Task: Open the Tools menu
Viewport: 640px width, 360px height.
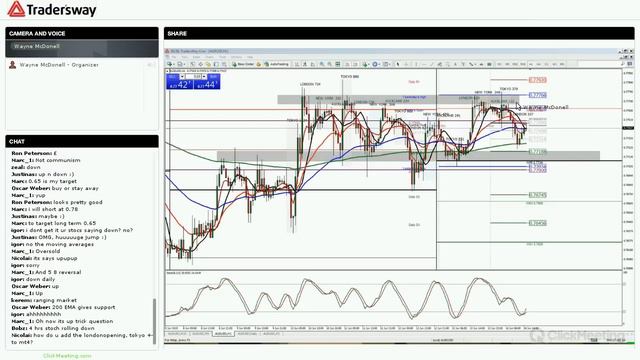Action: 222,57
